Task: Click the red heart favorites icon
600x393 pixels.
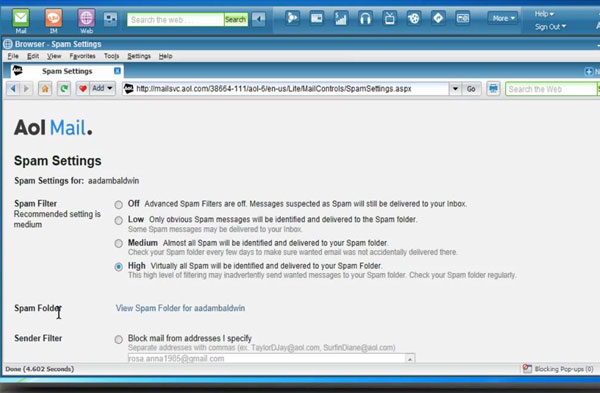Action: 82,89
